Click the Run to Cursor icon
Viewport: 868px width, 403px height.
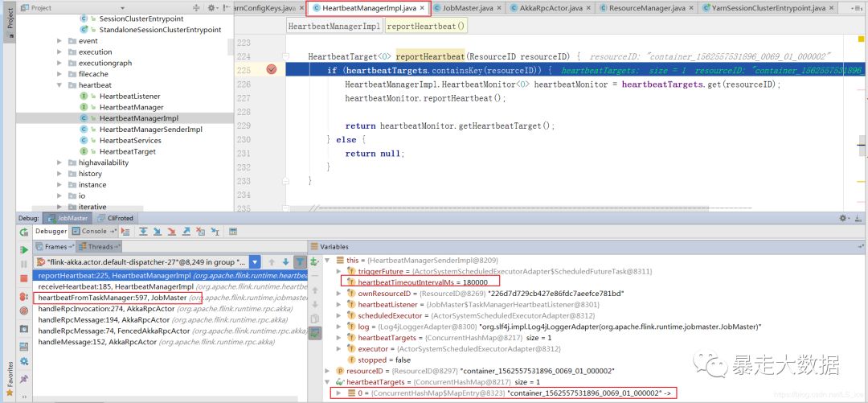[x=215, y=232]
